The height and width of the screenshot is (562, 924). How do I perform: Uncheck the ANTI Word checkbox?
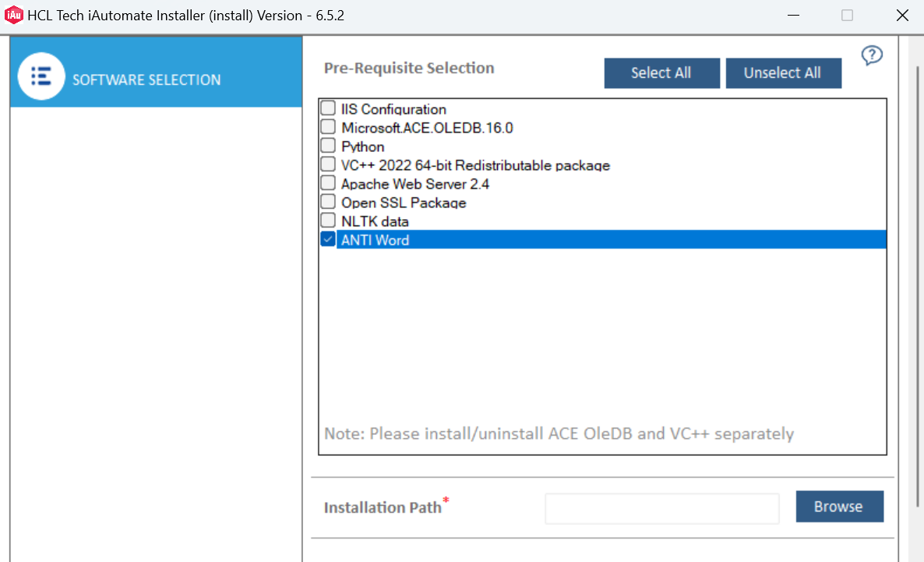[328, 239]
